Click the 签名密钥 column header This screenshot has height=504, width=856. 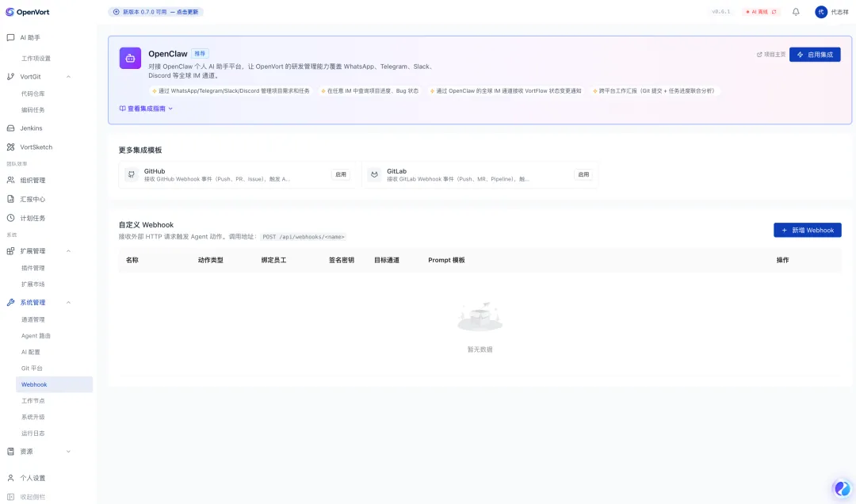pyautogui.click(x=341, y=261)
